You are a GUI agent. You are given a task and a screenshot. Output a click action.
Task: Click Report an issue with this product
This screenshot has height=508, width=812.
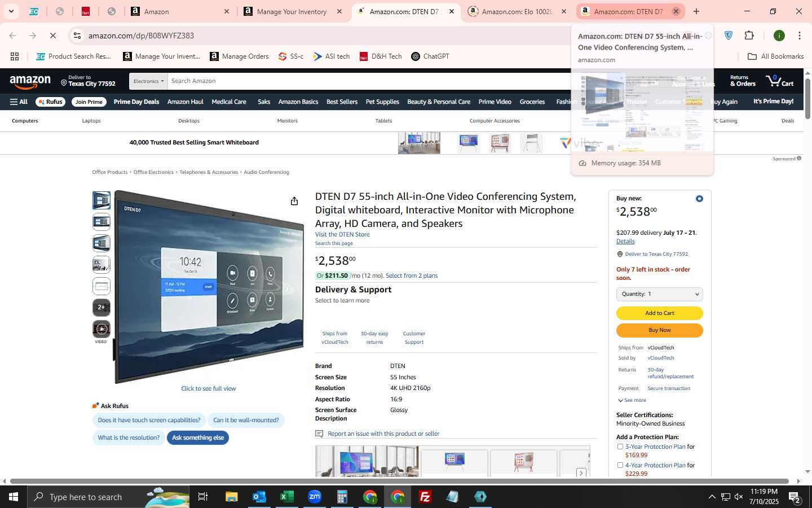pyautogui.click(x=383, y=433)
